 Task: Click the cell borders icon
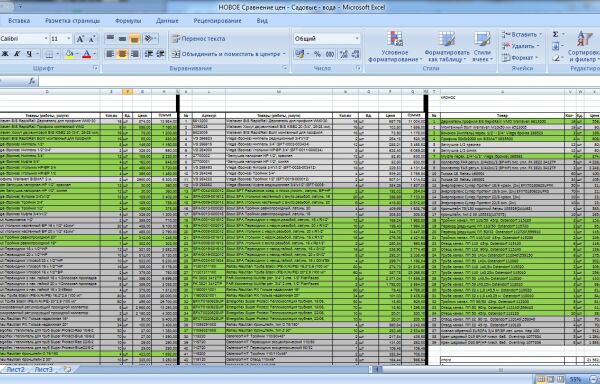tap(49, 54)
